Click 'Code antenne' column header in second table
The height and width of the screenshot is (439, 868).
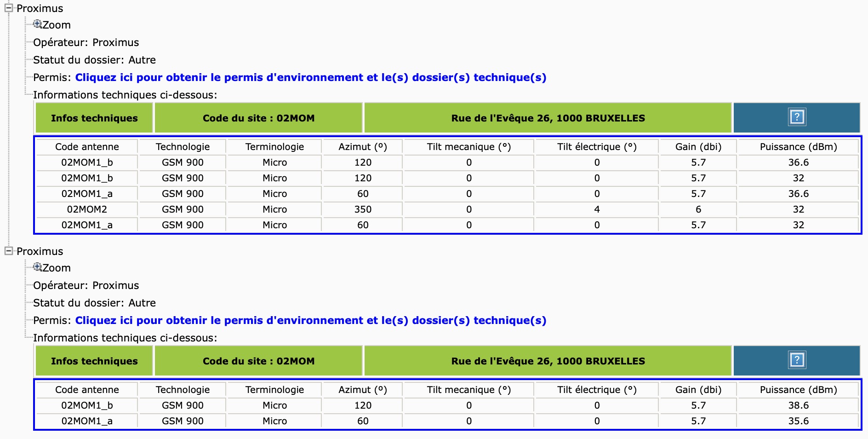87,390
